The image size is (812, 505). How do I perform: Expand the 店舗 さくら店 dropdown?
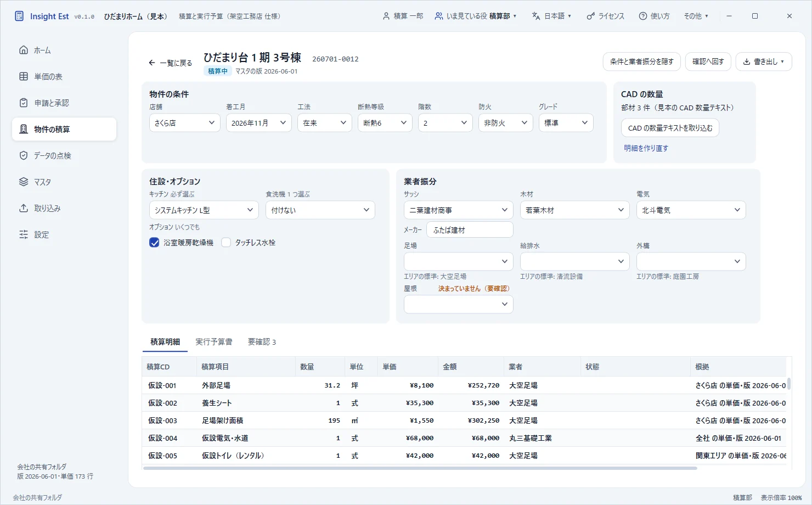185,123
